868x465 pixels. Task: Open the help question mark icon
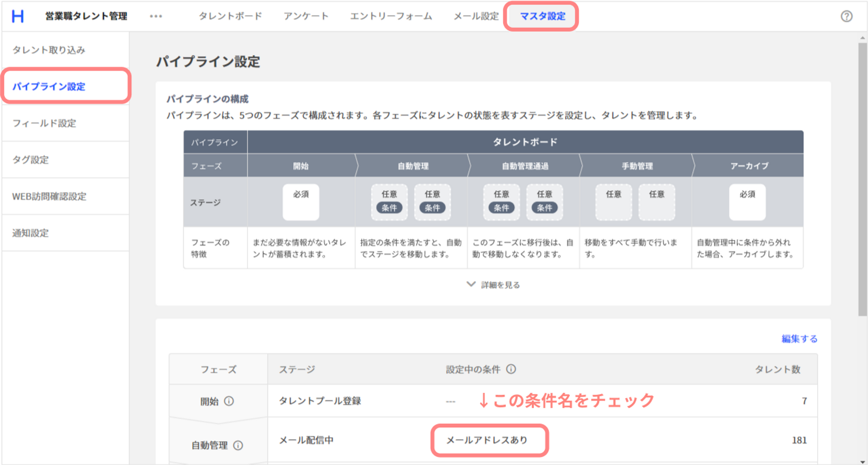(x=846, y=16)
